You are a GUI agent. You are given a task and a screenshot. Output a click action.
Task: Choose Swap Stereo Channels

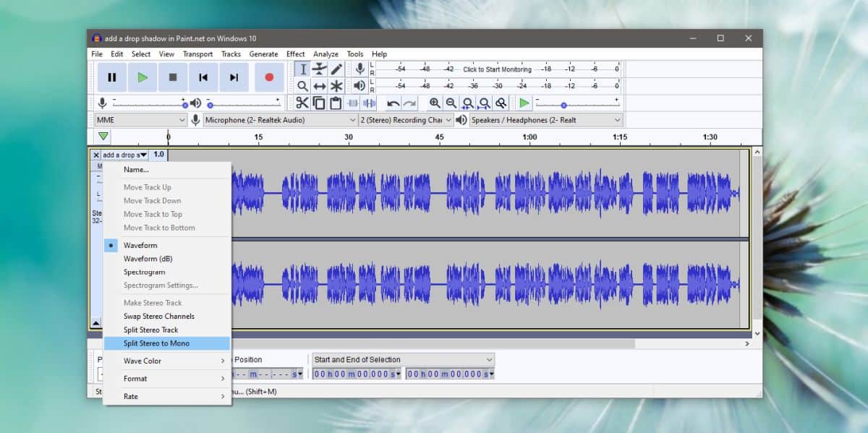pos(167,316)
